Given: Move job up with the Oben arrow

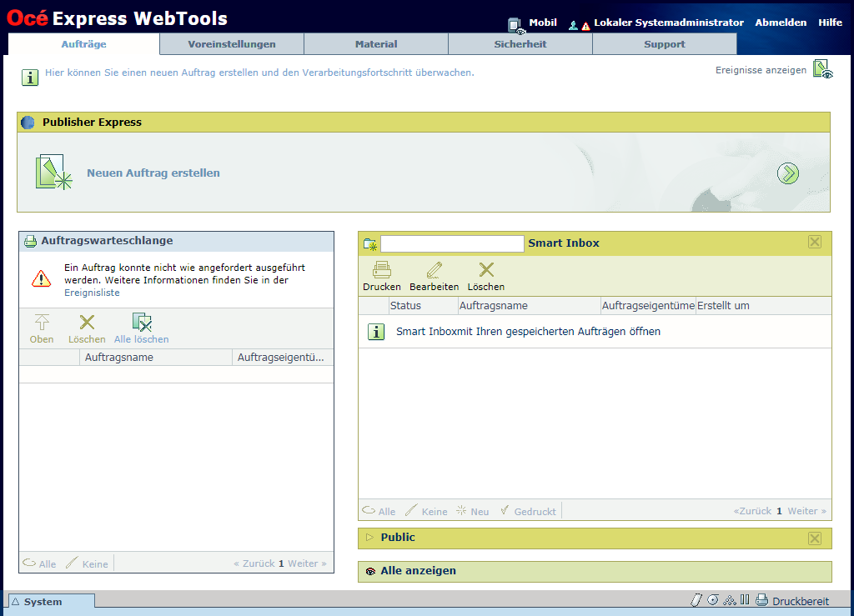Looking at the screenshot, I should click(42, 322).
